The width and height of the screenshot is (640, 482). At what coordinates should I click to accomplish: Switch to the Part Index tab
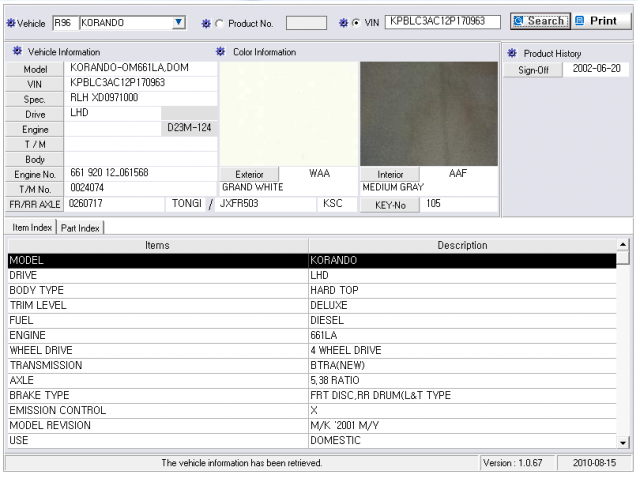point(80,228)
